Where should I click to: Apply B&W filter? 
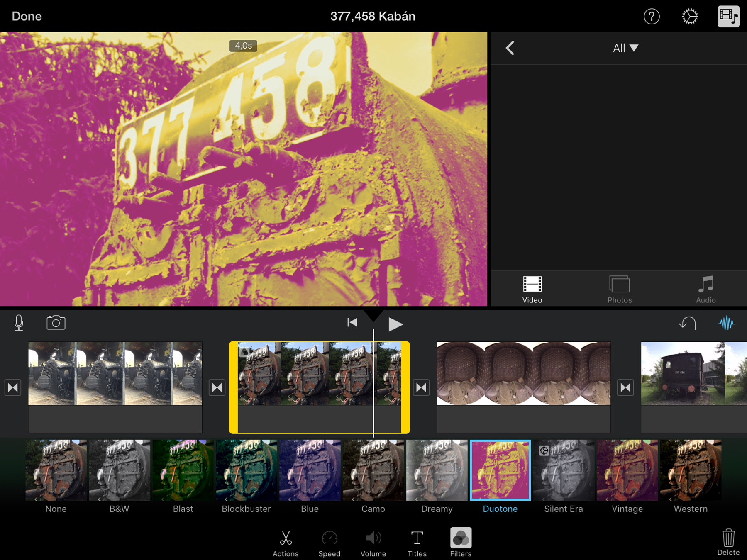point(120,476)
